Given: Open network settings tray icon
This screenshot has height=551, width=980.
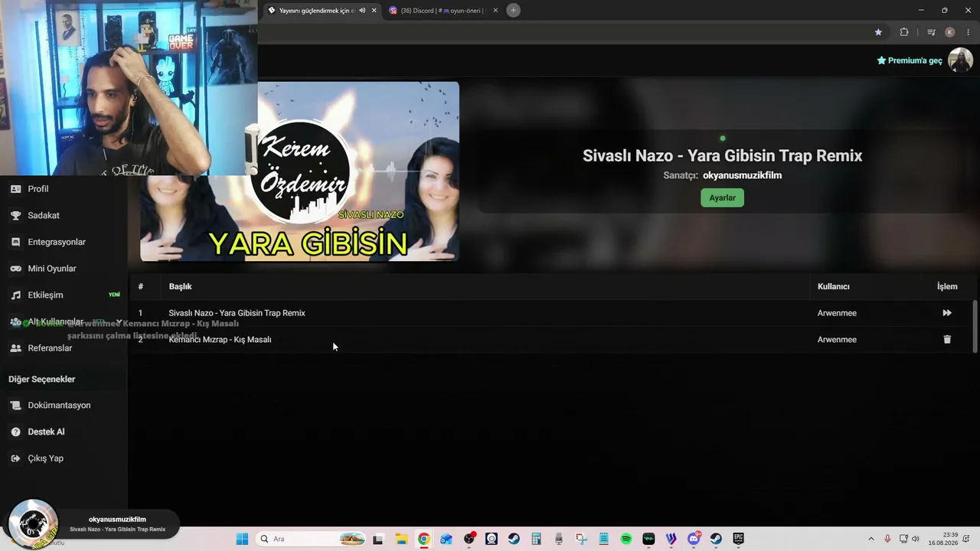Looking at the screenshot, I should (x=903, y=539).
